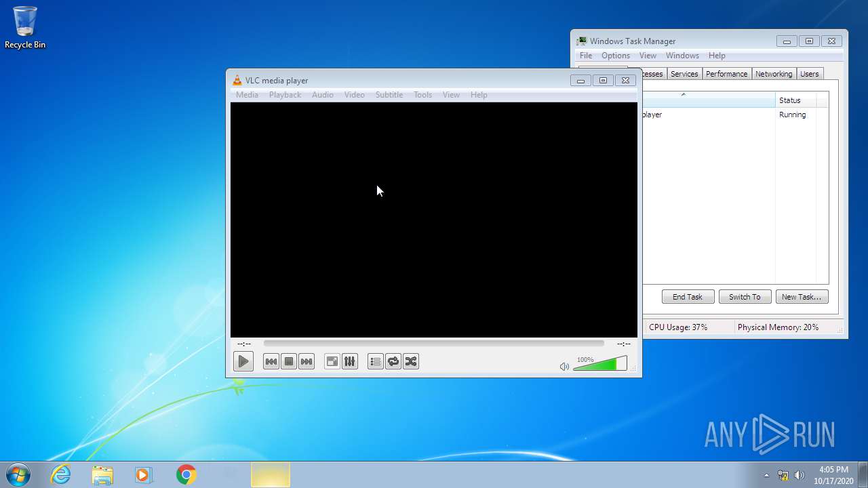Viewport: 868px width, 488px height.
Task: Open Windows Explorer from taskbar
Action: click(x=102, y=474)
